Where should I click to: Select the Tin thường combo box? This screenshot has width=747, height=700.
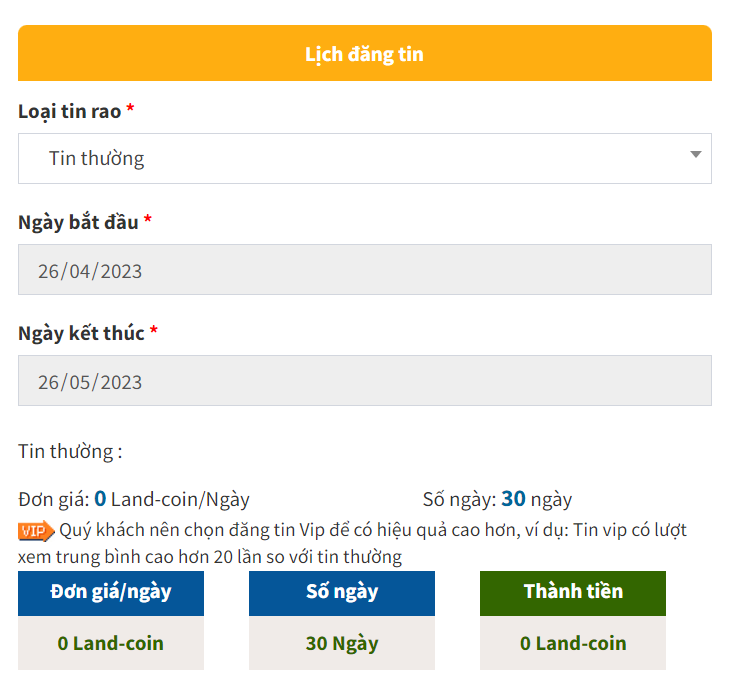click(x=365, y=158)
